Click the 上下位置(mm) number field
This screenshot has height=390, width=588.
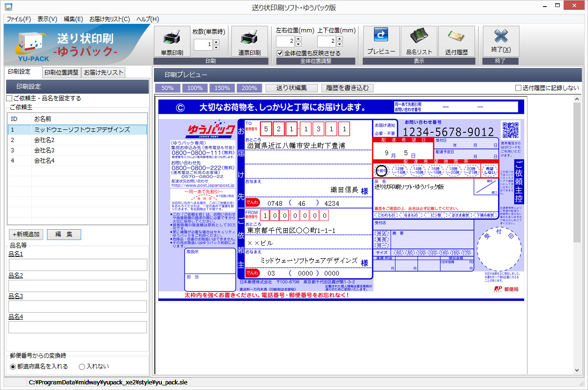tap(327, 41)
